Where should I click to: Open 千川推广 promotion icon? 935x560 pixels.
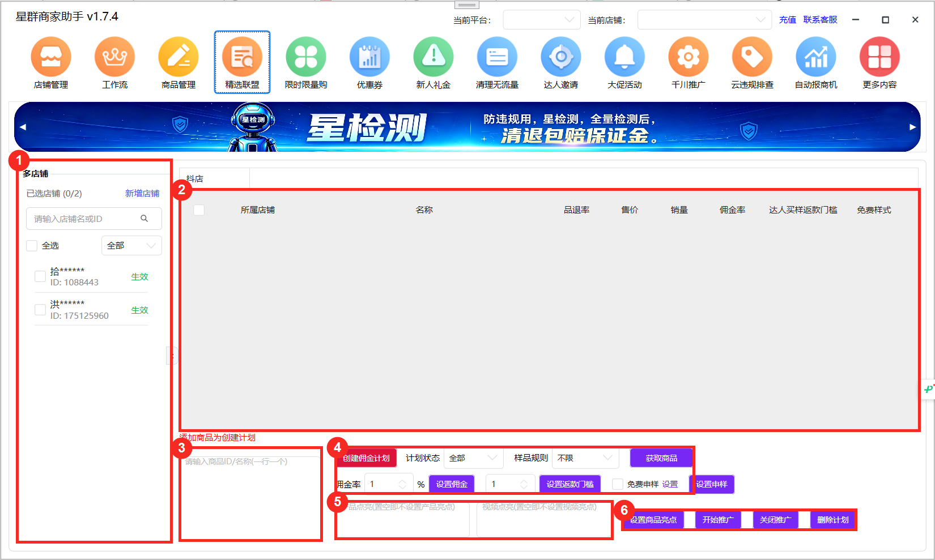point(688,57)
